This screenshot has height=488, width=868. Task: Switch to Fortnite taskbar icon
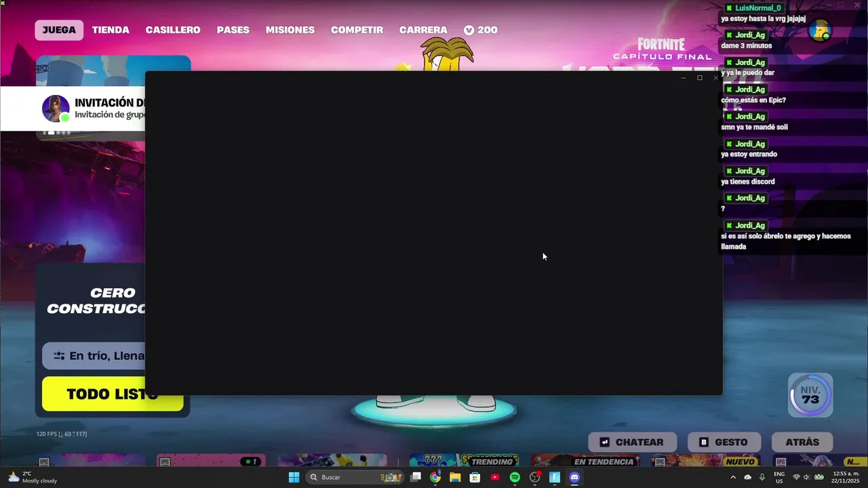pos(555,477)
